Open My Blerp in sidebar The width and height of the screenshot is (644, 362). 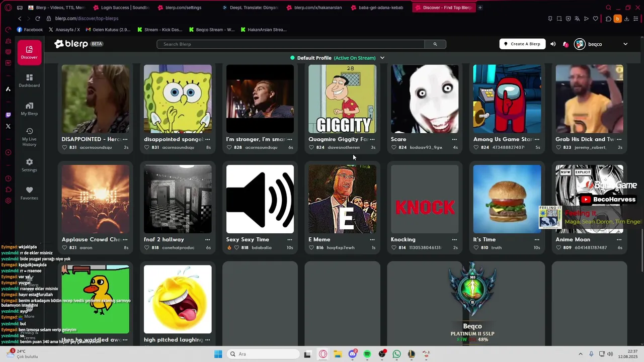coord(29,109)
